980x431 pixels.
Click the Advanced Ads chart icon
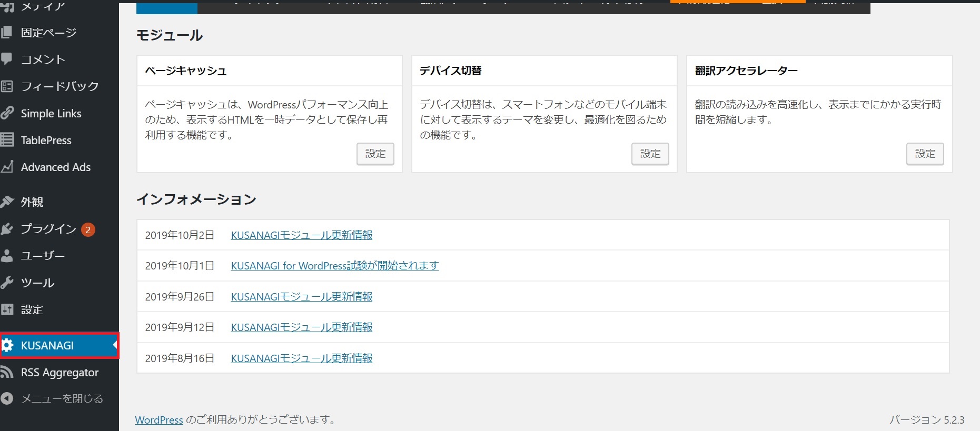[x=7, y=167]
